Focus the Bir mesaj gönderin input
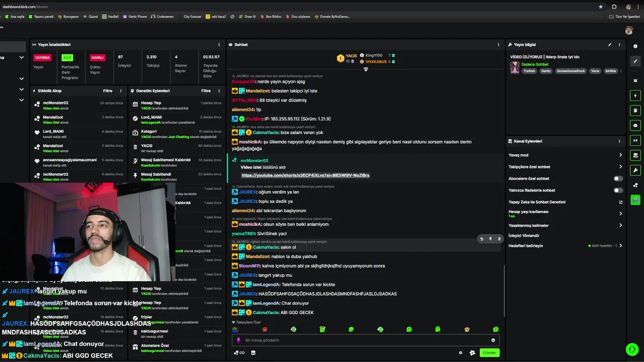 (365, 340)
